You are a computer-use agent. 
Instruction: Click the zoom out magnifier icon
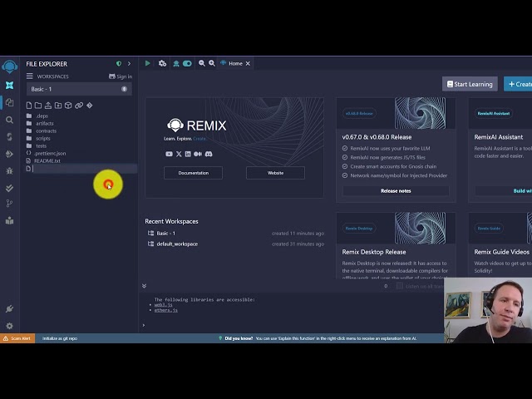[x=202, y=63]
